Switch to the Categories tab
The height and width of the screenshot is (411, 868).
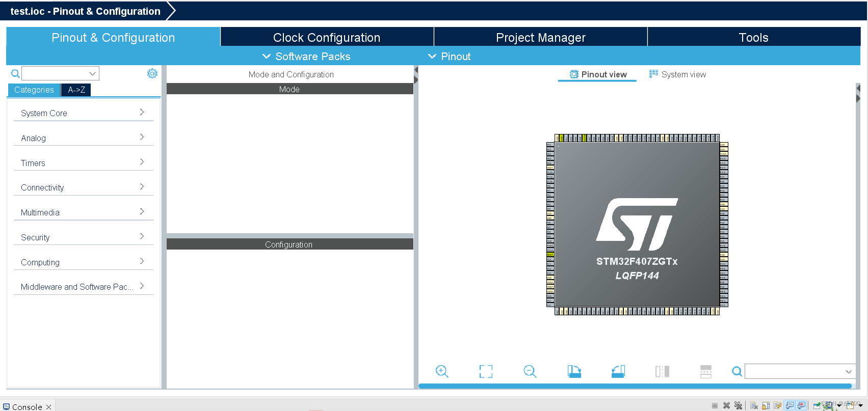tap(34, 90)
